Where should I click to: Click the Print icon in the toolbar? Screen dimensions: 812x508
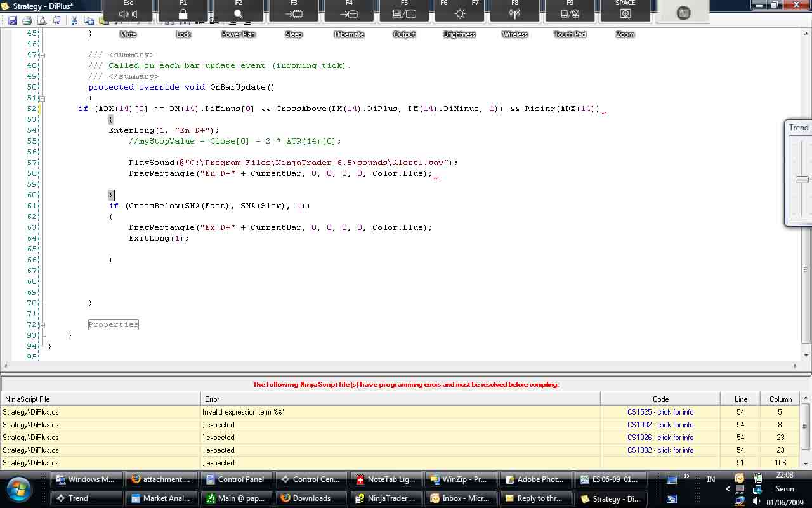(27, 21)
